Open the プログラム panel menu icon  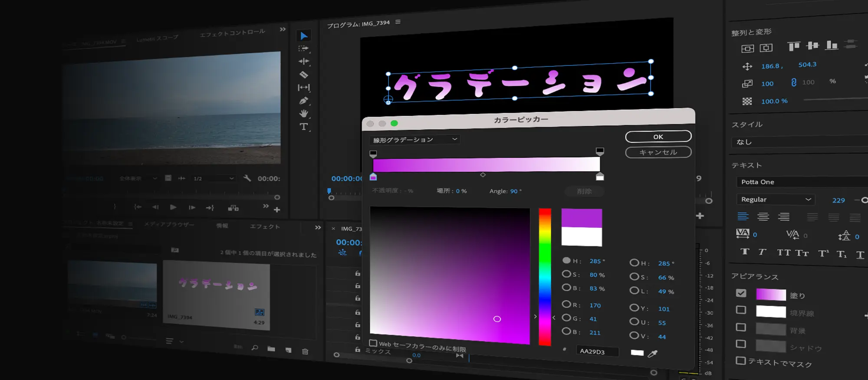click(398, 22)
